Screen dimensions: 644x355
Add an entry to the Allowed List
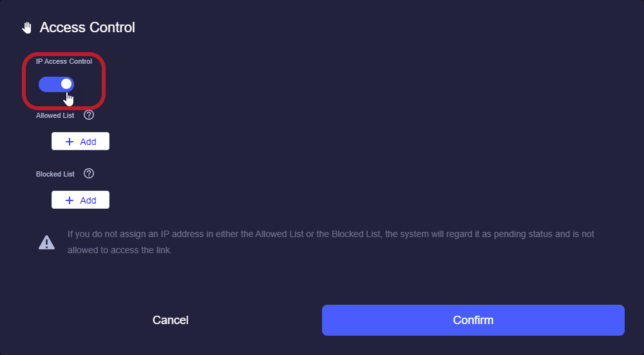80,141
